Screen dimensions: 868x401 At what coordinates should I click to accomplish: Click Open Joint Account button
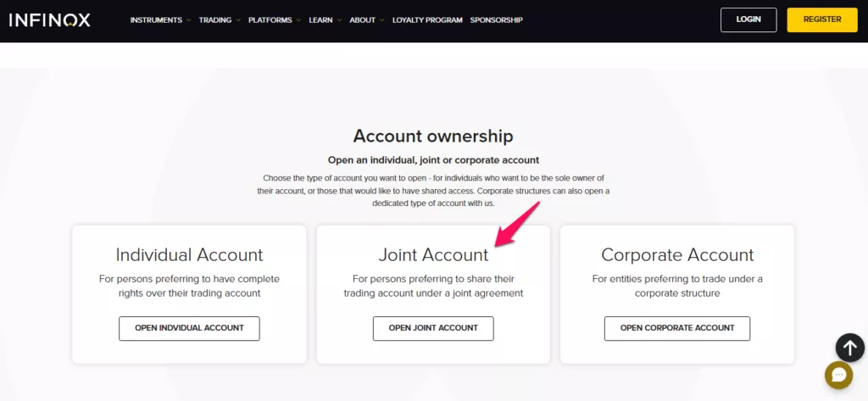click(x=433, y=328)
